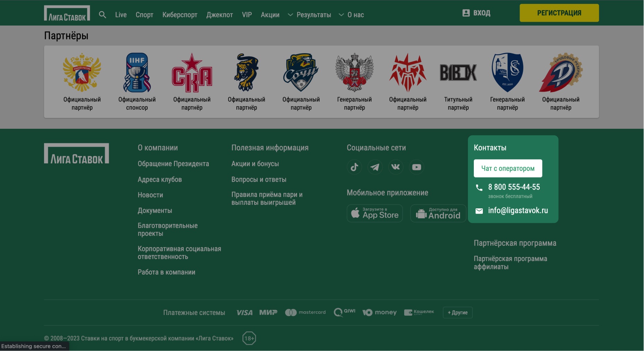Click the Trudovye Rezervy Dynamo logo
Viewport: 644px width, 351px height.
pyautogui.click(x=561, y=72)
